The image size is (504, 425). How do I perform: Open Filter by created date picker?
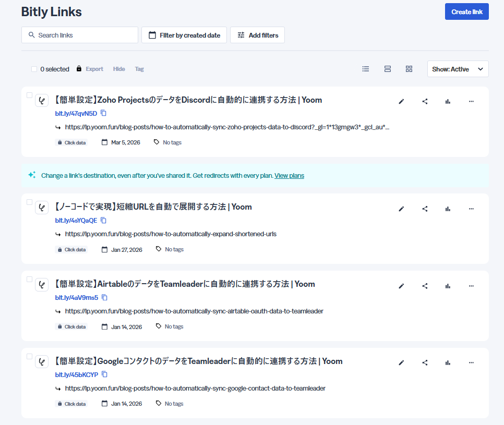click(x=184, y=35)
